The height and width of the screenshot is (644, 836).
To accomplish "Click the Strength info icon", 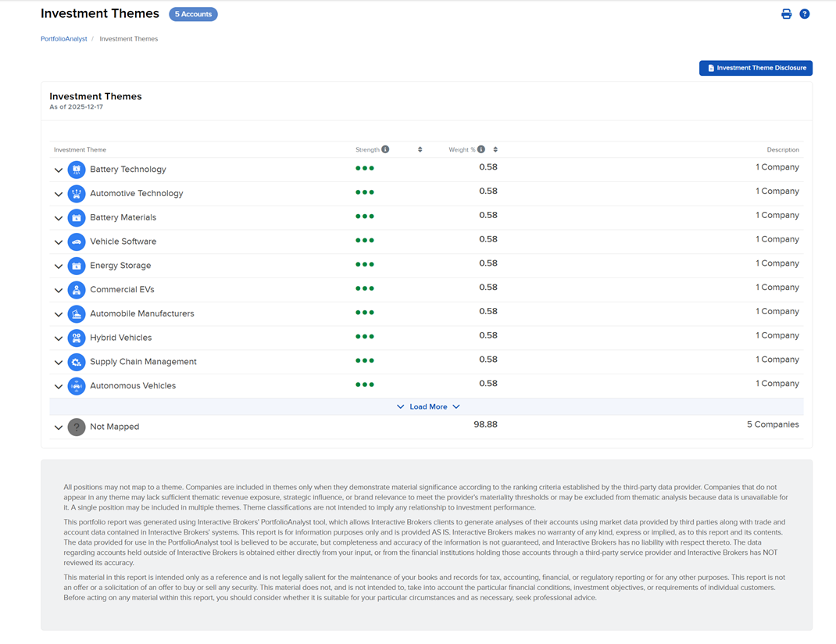I will tap(385, 149).
